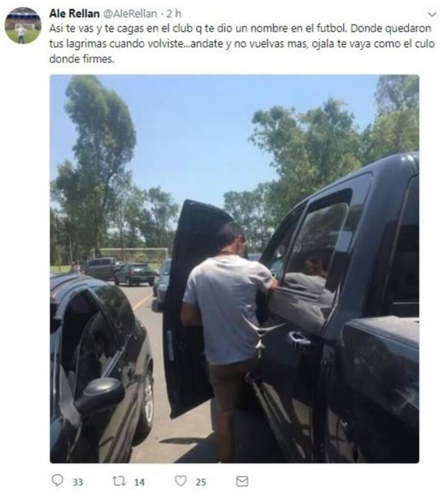This screenshot has height=493, width=448.
Task: Open the Ale Rellan display name link
Action: (74, 13)
